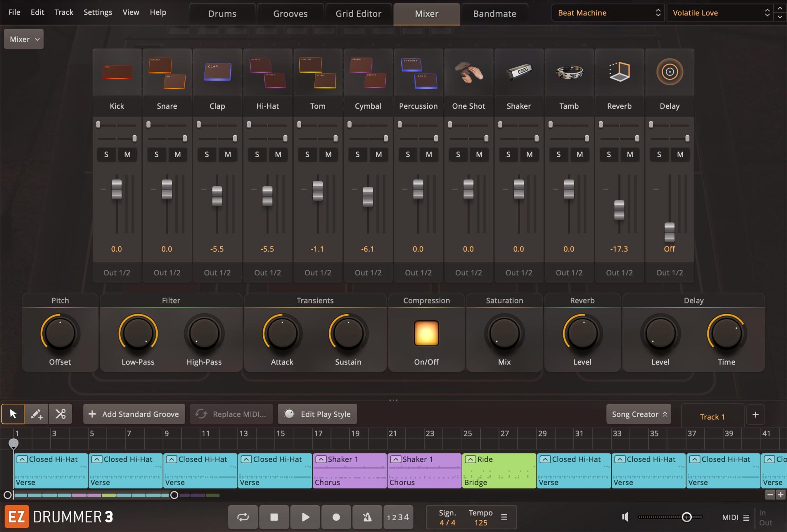Expand the Song Creator panel
Image resolution: width=787 pixels, height=532 pixels.
[639, 414]
